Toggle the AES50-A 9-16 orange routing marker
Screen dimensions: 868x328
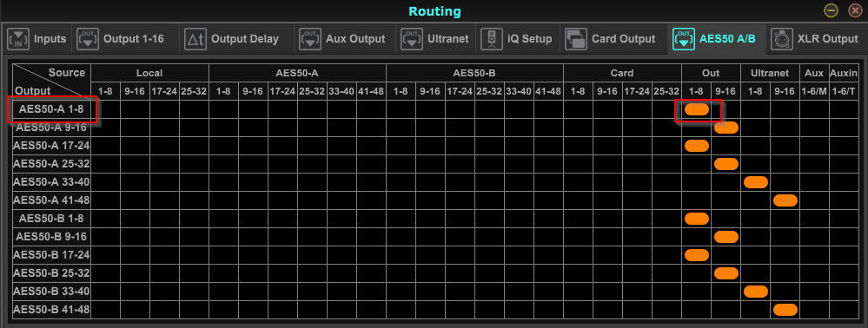[726, 128]
